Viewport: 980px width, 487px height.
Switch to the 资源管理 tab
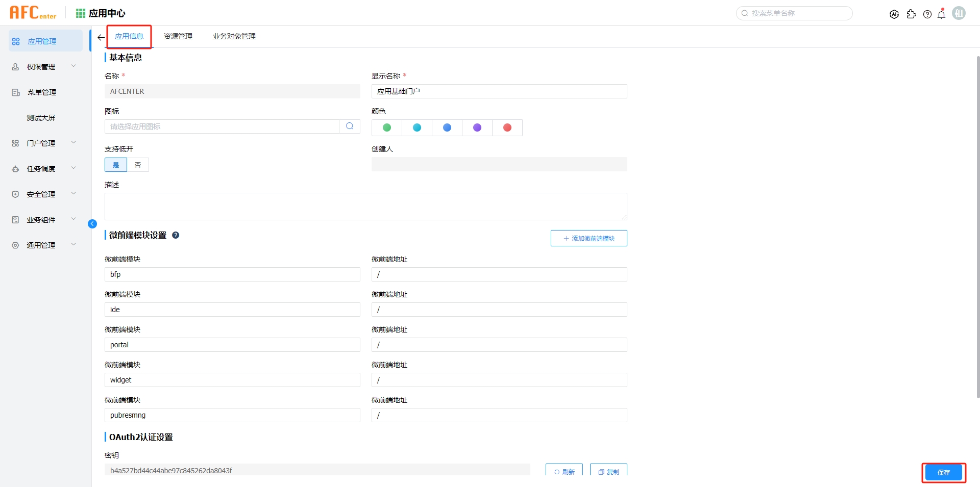click(x=178, y=36)
